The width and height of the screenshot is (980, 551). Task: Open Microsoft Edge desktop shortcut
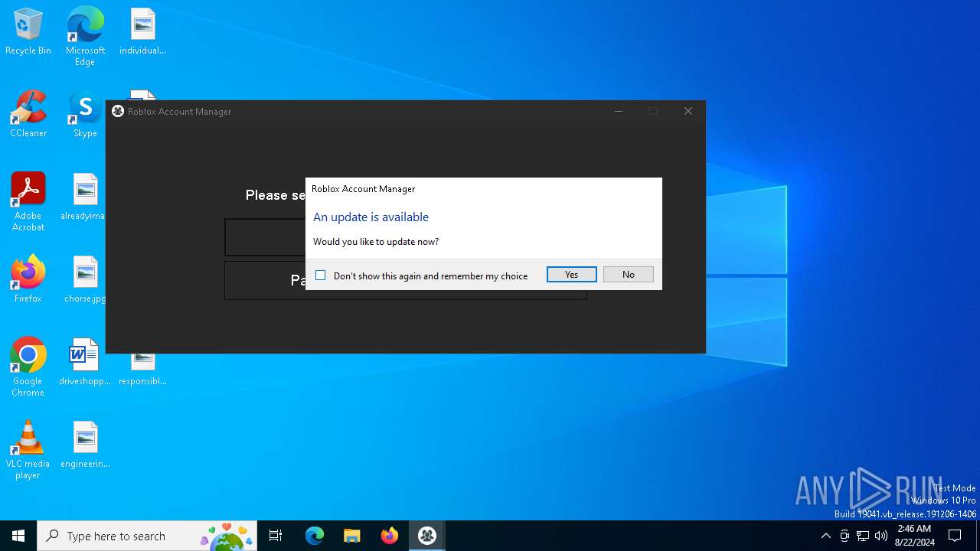(x=85, y=37)
